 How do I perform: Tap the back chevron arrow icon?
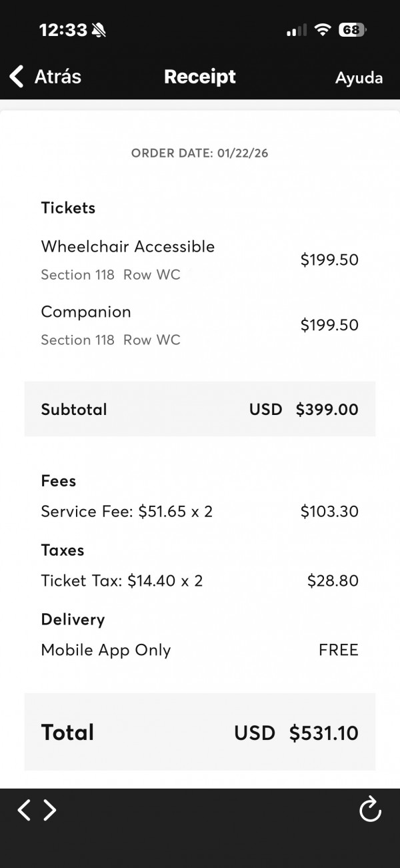(x=17, y=77)
